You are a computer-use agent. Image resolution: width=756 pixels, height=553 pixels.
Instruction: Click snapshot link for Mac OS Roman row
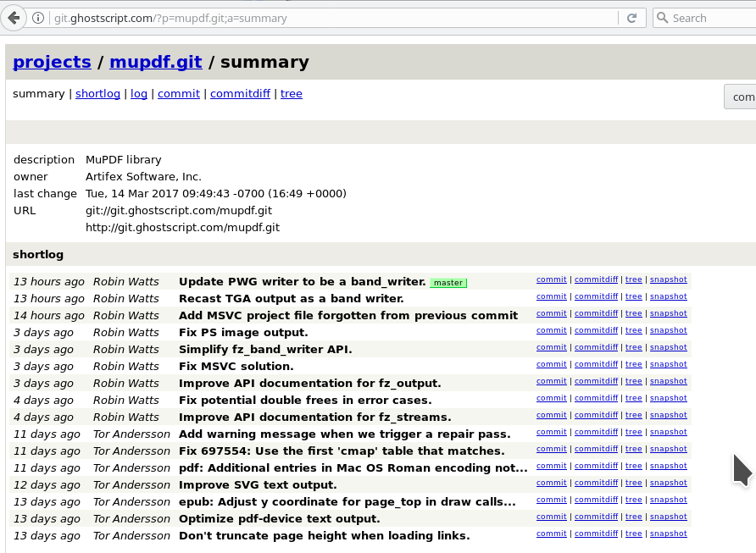pos(668,465)
